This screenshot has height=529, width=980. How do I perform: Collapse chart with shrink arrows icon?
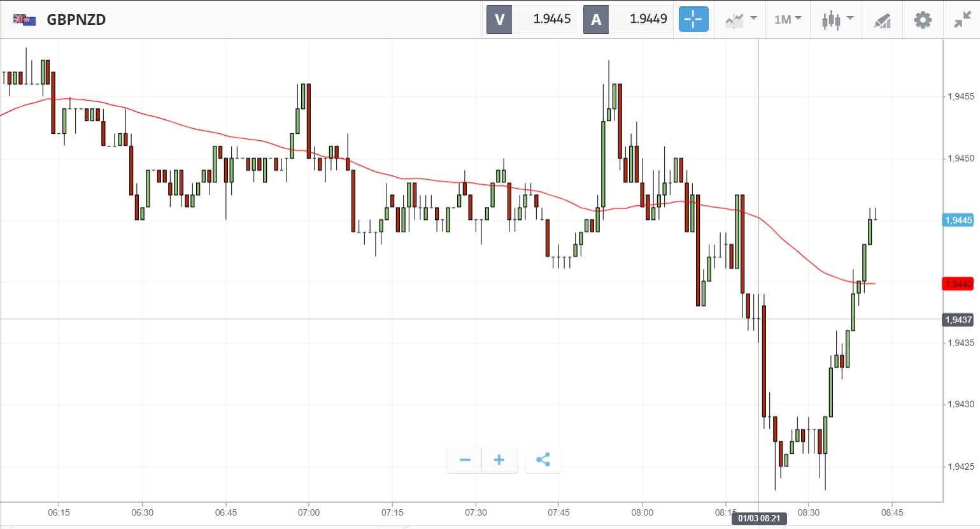pos(962,20)
